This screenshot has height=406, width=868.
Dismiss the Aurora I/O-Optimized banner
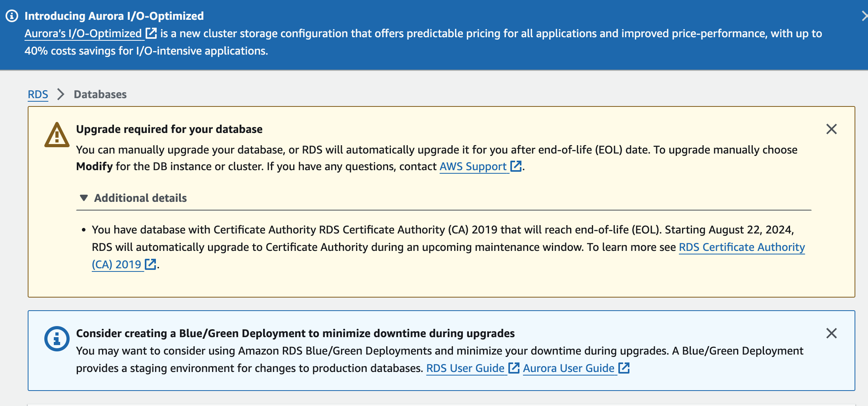click(864, 16)
